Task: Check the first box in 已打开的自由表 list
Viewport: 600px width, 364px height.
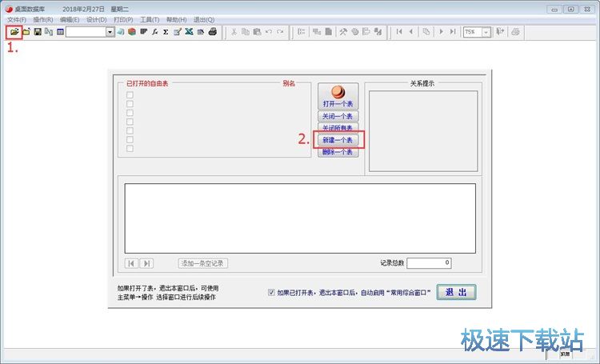Action: (130, 95)
